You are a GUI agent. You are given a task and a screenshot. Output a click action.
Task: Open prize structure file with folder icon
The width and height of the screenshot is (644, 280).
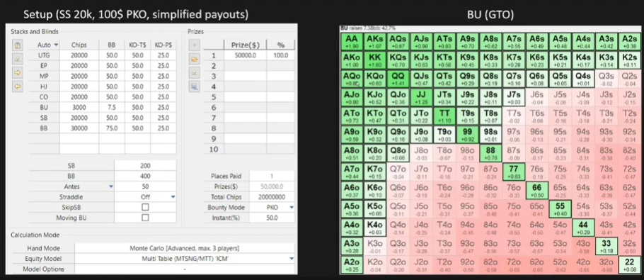[x=195, y=60]
